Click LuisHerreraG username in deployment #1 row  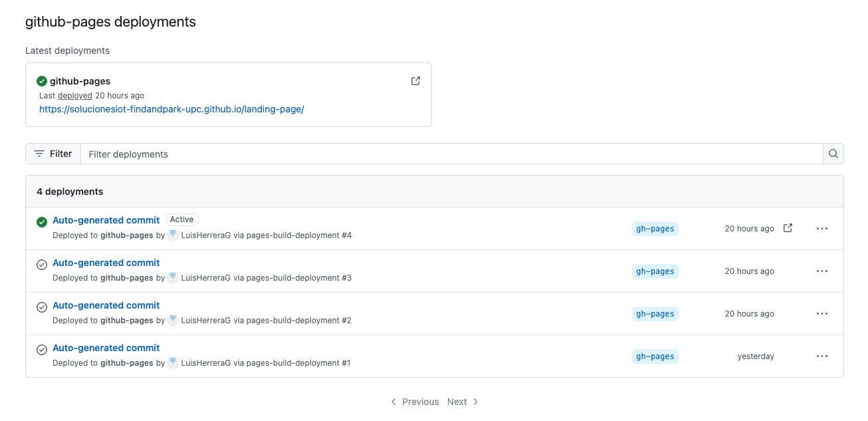(x=206, y=363)
